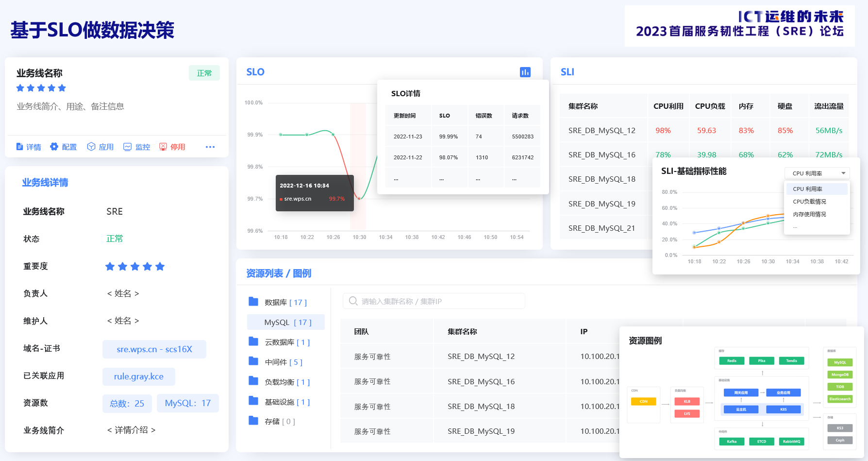Image resolution: width=868 pixels, height=461 pixels.
Task: Click the 重要度 star rating
Action: click(x=135, y=266)
